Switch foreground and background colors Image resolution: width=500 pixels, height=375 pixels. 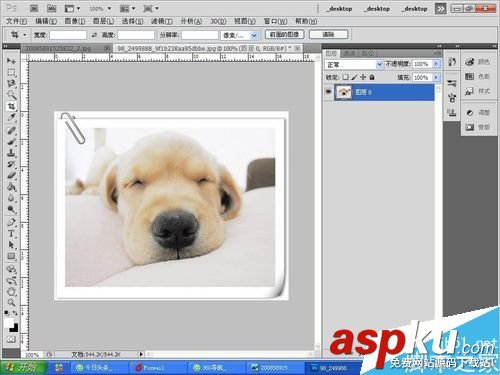(15, 313)
